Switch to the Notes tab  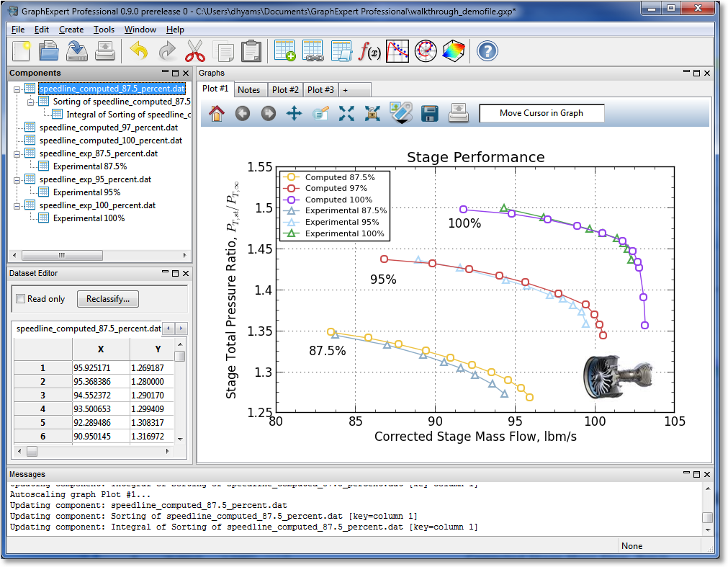(249, 89)
